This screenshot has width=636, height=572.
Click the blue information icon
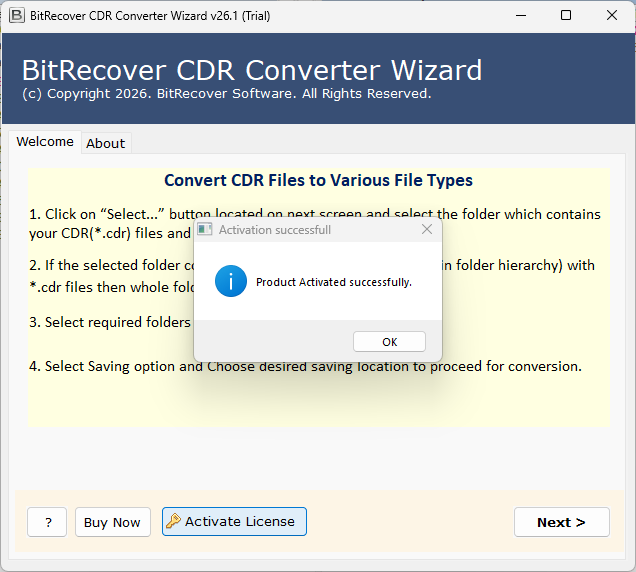coord(231,281)
